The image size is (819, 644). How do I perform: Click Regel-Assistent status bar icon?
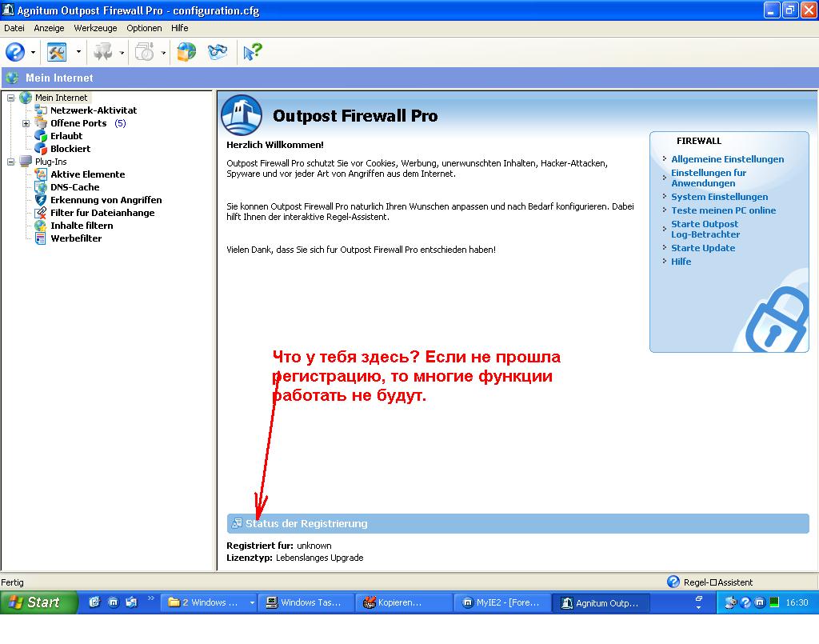(673, 582)
